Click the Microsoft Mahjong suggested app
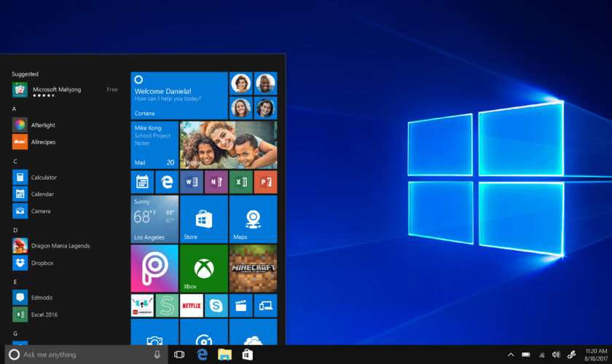The width and height of the screenshot is (612, 364). [x=57, y=90]
